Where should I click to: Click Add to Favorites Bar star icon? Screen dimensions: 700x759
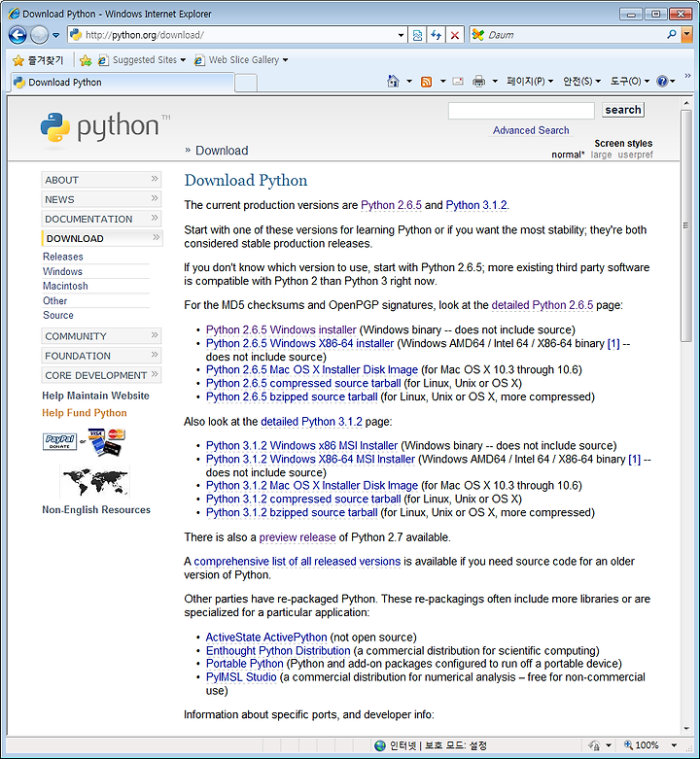86,60
